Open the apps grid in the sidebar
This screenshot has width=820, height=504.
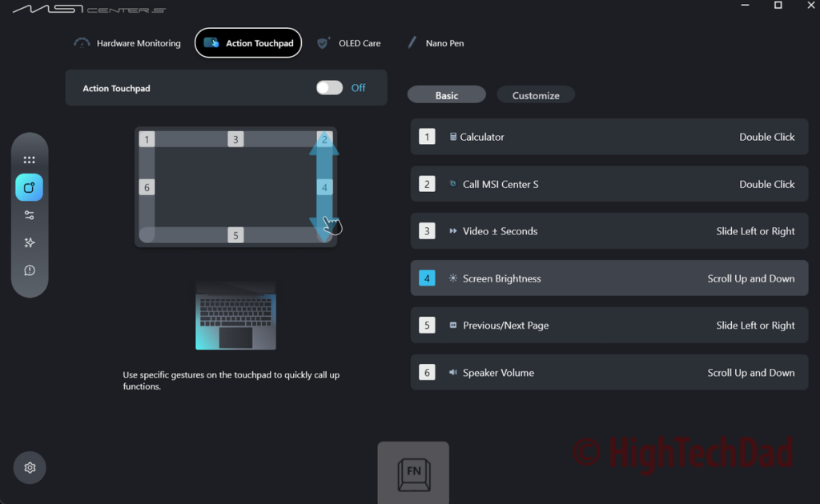(30, 160)
